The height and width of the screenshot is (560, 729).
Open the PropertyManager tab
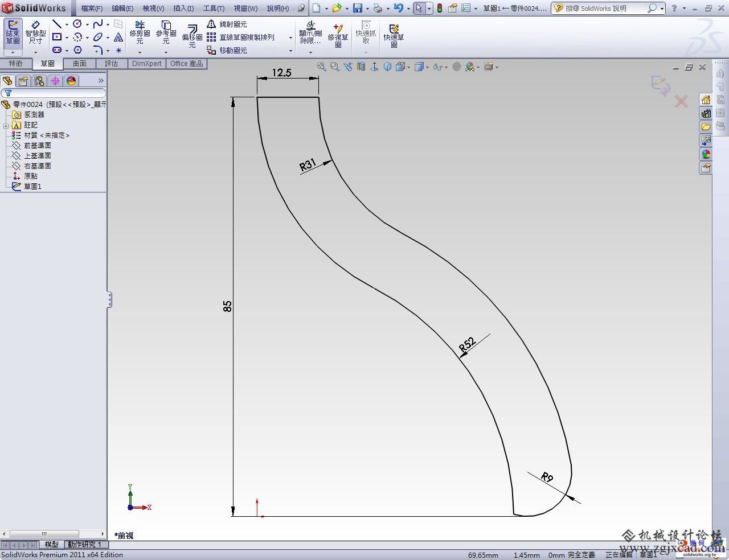23,81
